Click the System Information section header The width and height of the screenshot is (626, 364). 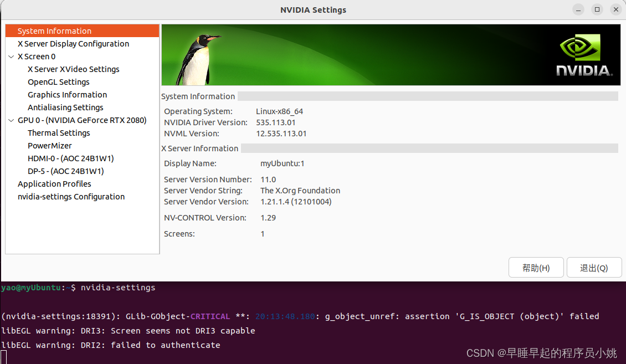coord(198,96)
